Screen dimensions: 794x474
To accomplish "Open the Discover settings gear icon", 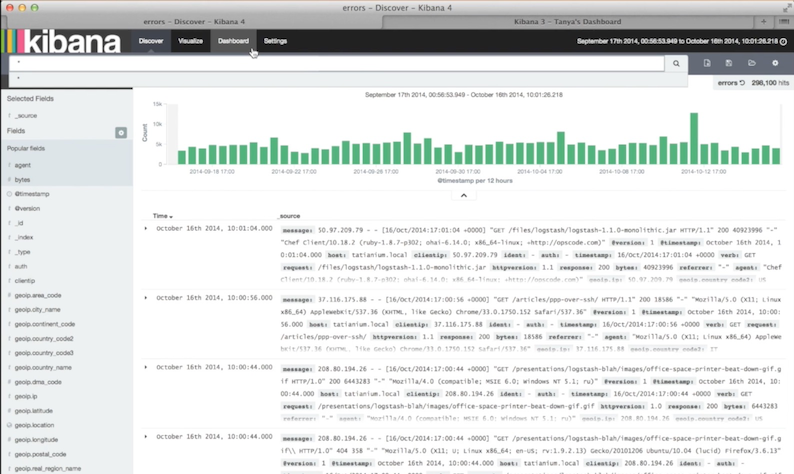I will point(775,63).
